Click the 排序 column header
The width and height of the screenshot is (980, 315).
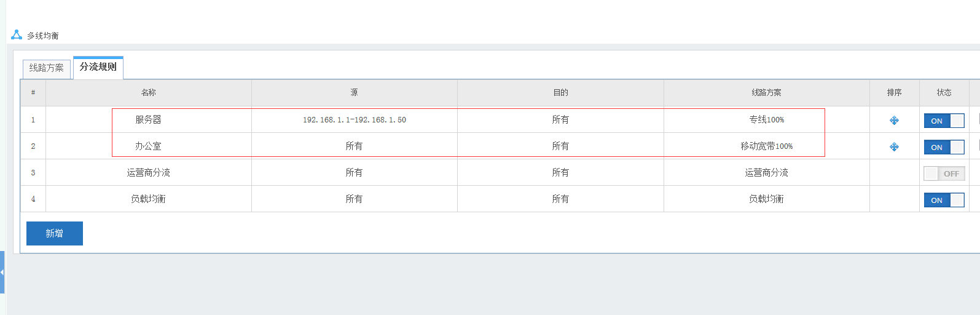pos(894,93)
